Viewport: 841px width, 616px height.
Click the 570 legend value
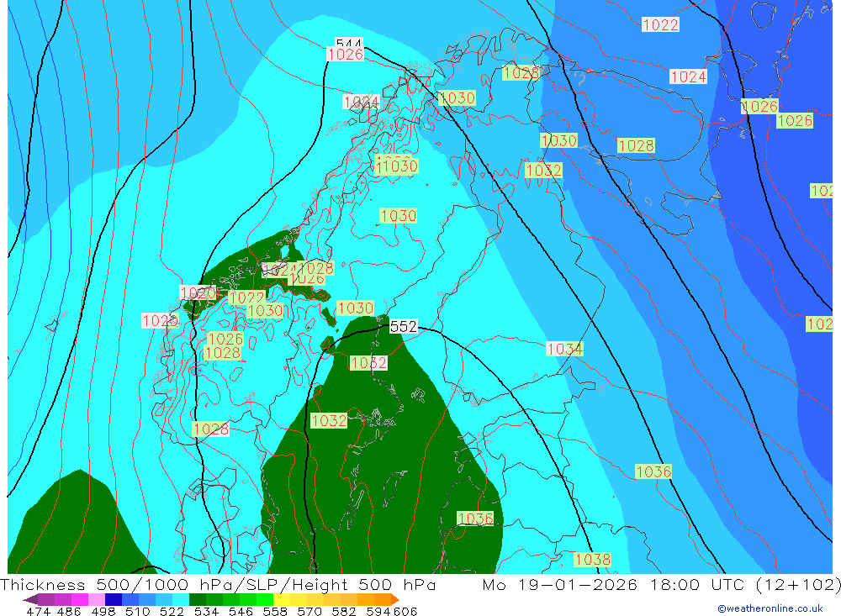(x=309, y=611)
